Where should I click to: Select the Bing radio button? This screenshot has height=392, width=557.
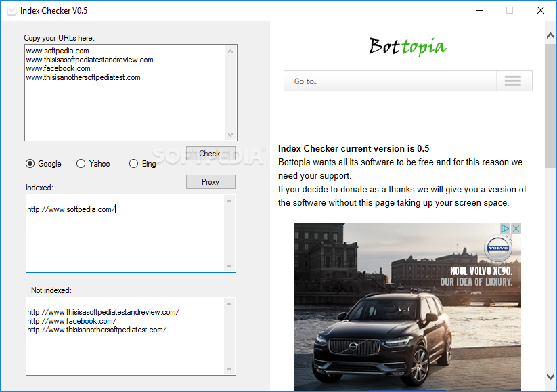point(133,163)
